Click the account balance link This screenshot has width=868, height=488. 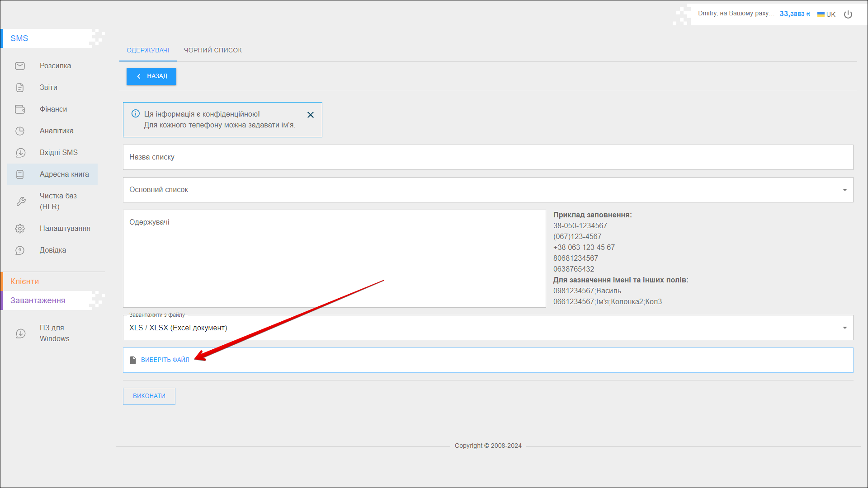[x=794, y=14]
